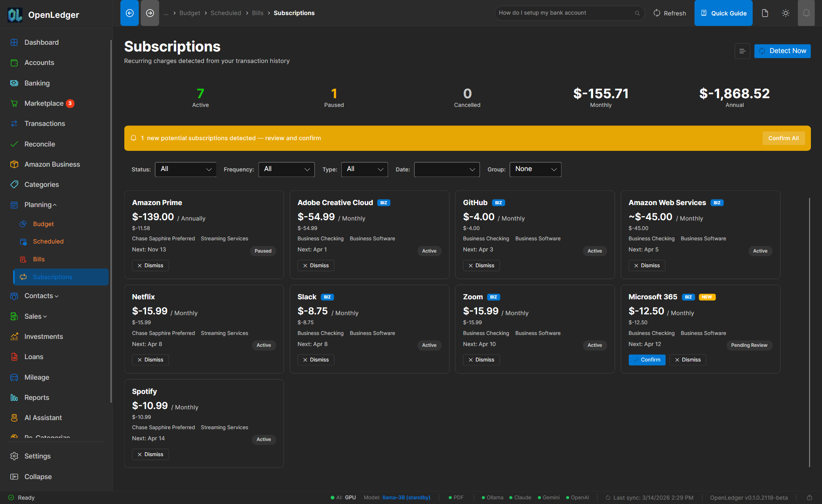Open the document icon beside Quick Guide
822x504 pixels.
765,13
